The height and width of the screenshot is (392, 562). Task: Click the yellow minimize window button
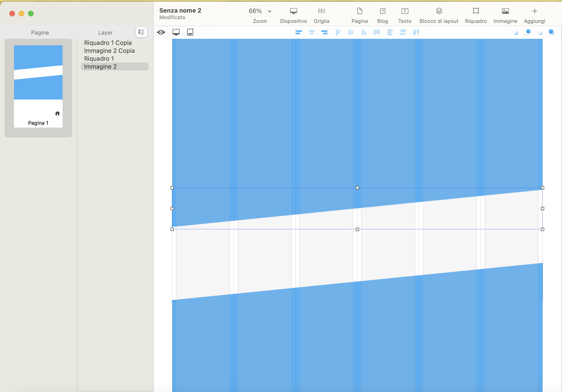21,14
